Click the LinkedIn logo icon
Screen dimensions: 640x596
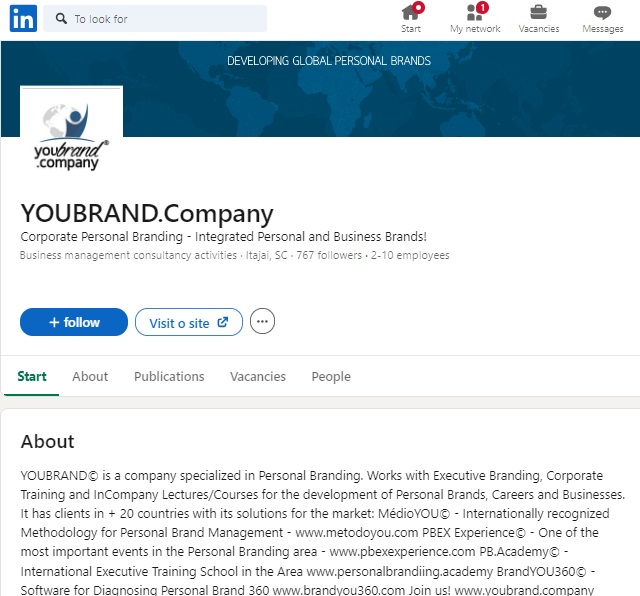tap(23, 18)
